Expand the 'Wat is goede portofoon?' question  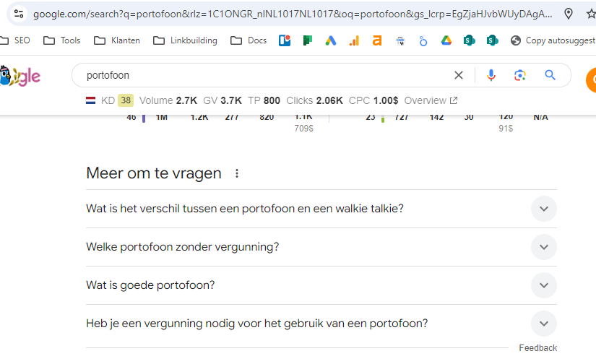click(543, 285)
